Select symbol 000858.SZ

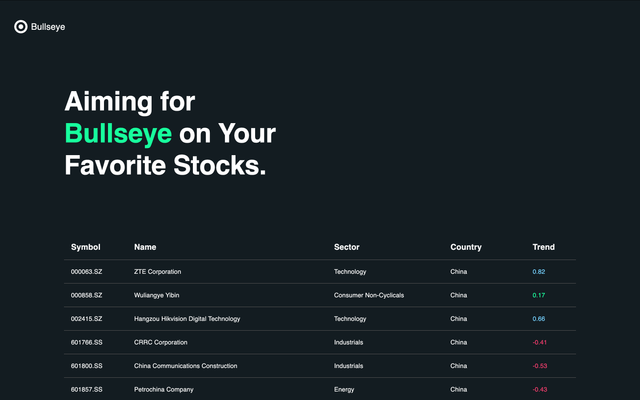click(x=87, y=295)
